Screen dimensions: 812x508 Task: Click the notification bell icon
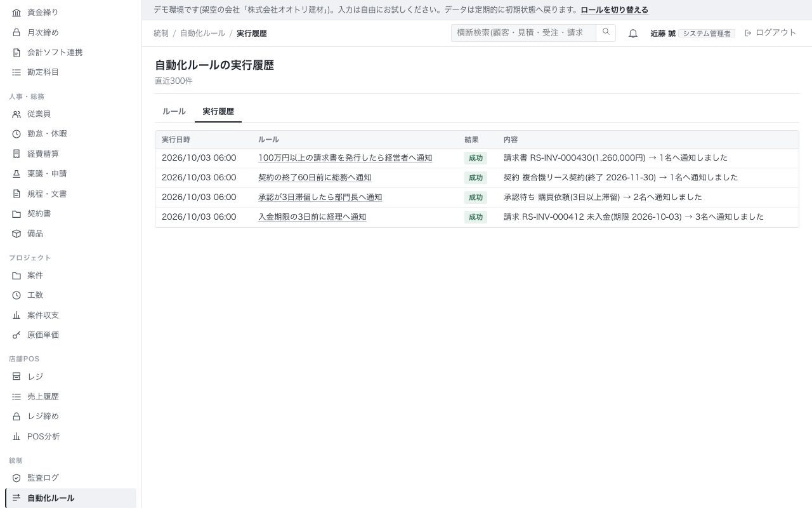(633, 34)
